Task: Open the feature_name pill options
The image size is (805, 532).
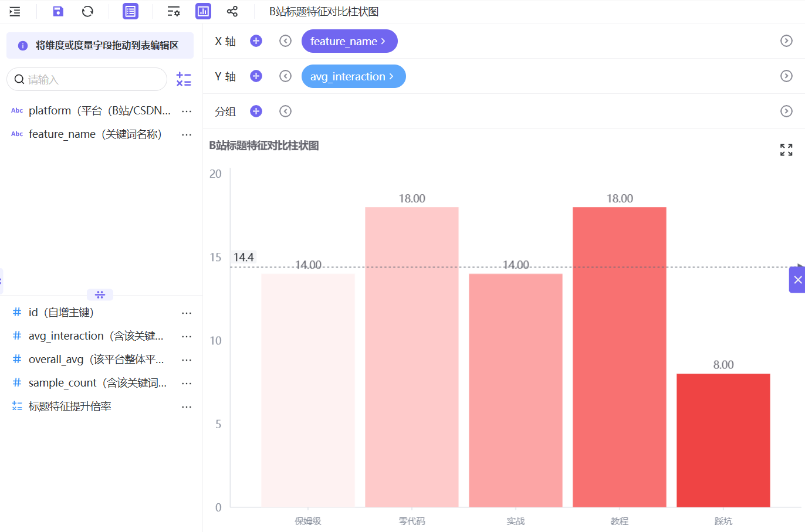Action: (x=350, y=41)
